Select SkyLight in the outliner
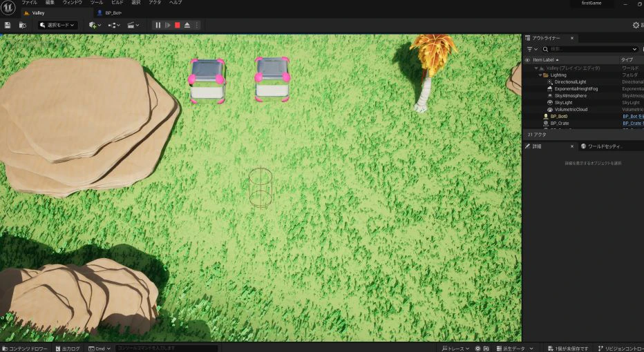Screen dimensions: 644x352 coord(563,103)
